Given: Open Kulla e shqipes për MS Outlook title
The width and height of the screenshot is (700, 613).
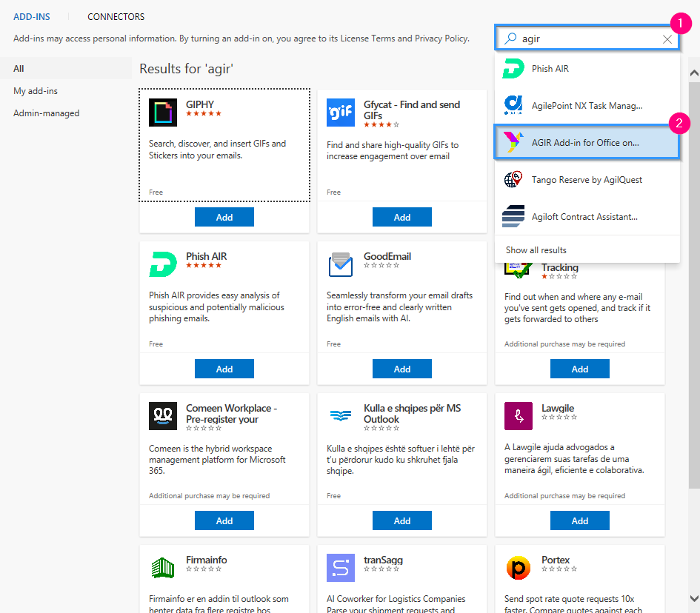Looking at the screenshot, I should [x=412, y=414].
